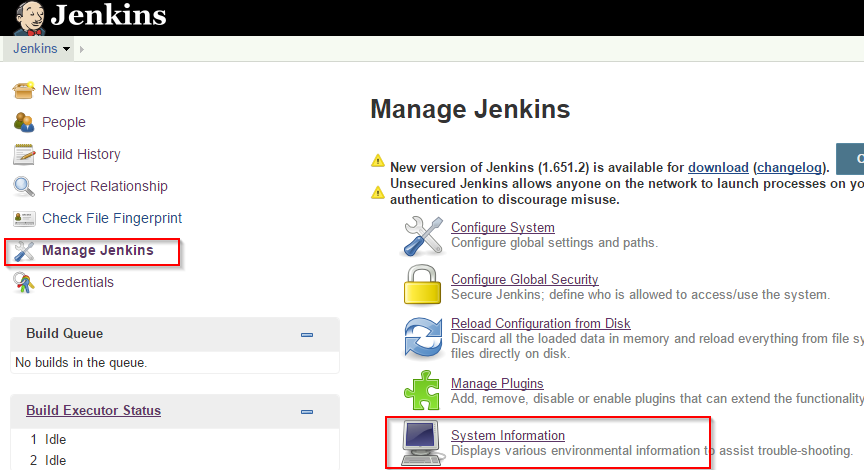864x470 pixels.
Task: Open the People sidebar link
Action: click(64, 122)
